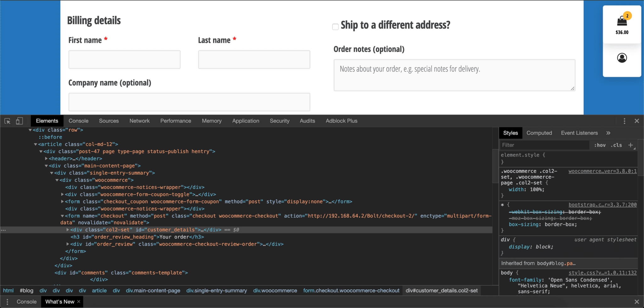Focus the Styles Filter input

[x=544, y=145]
